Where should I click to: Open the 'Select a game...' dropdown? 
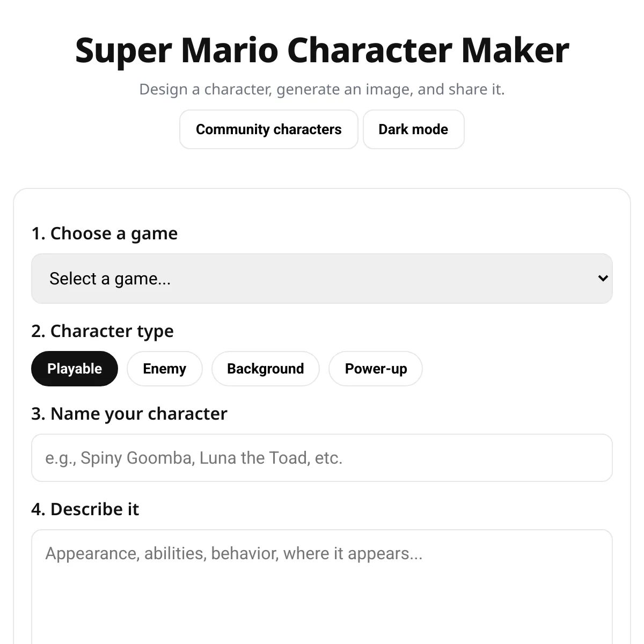click(322, 279)
